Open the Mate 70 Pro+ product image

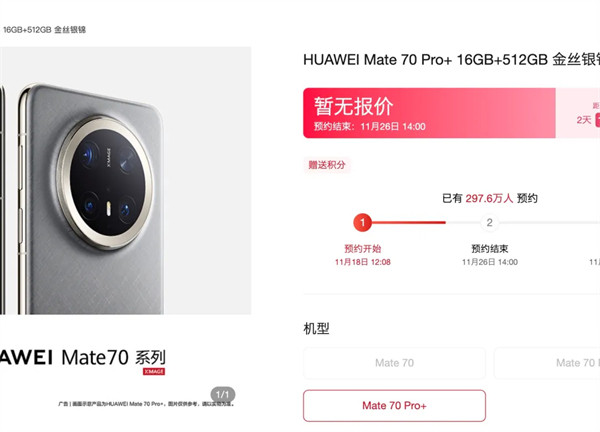[126, 181]
